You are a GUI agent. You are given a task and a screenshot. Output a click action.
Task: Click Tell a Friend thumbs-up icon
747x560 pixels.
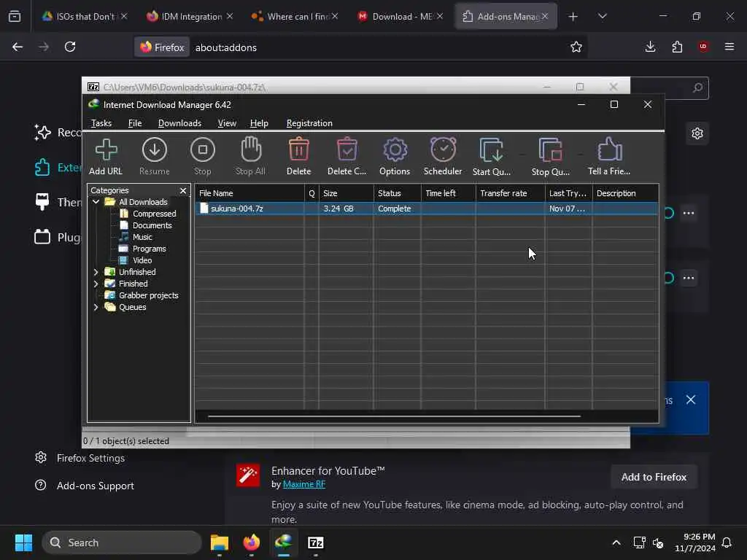click(609, 157)
